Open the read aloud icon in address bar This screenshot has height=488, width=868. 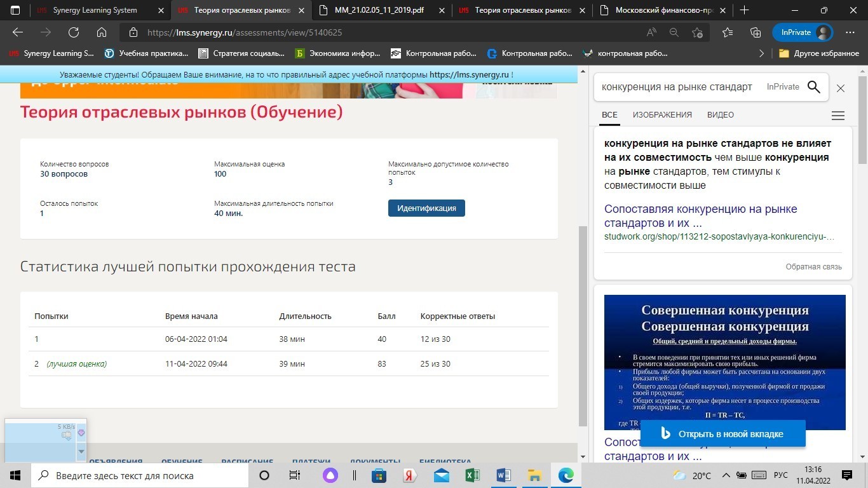(x=651, y=32)
